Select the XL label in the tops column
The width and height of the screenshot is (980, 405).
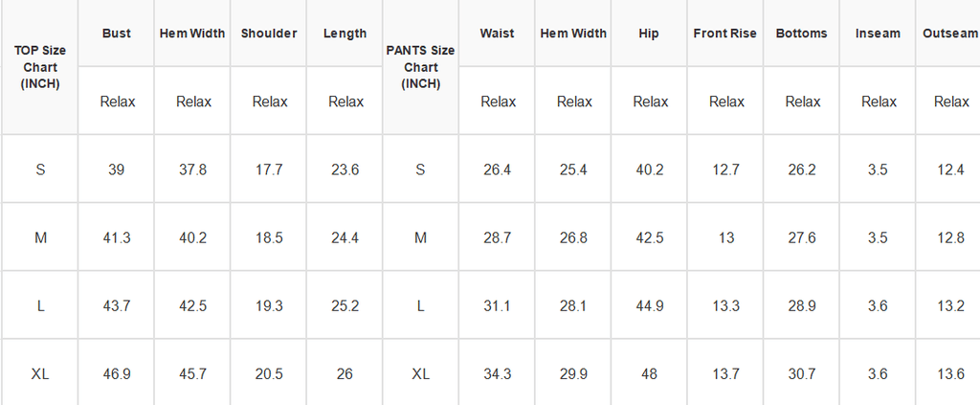coord(40,373)
